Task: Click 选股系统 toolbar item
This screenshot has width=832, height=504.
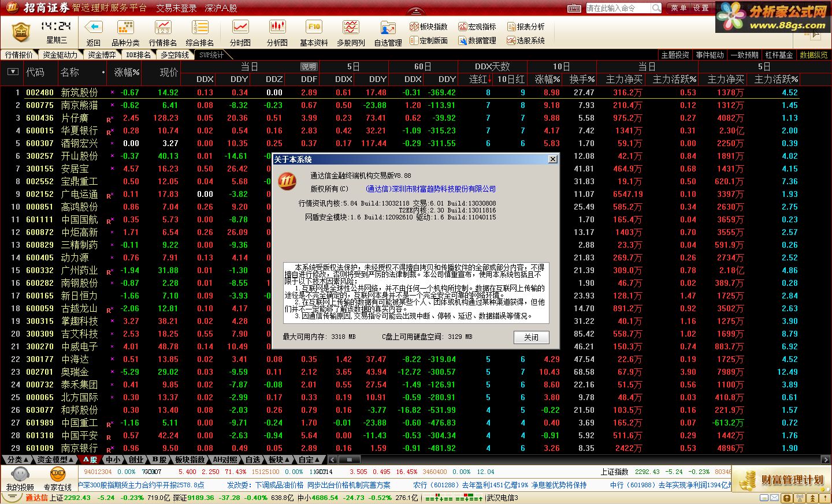Action: point(526,40)
